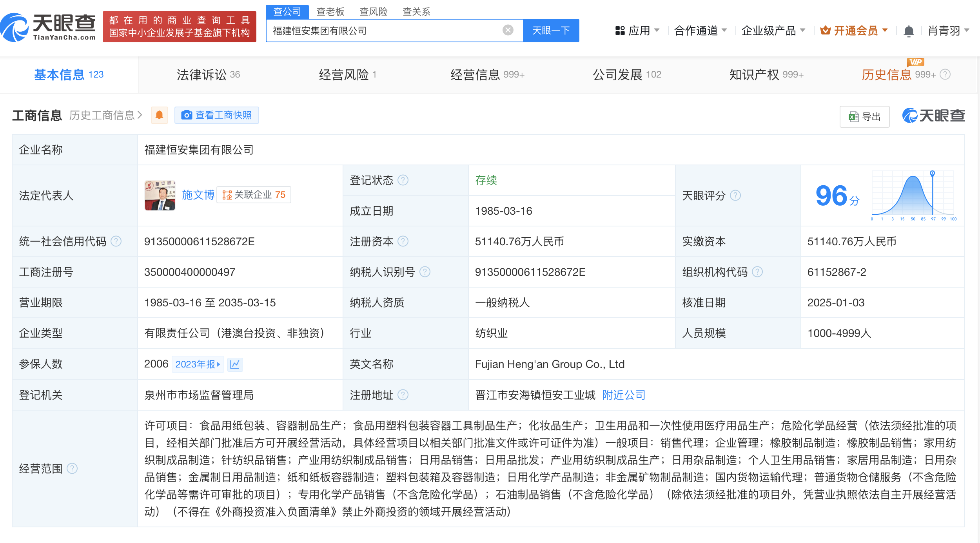Viewport: 980px width, 543px height.
Task: Open the 附近公司 link
Action: (624, 395)
